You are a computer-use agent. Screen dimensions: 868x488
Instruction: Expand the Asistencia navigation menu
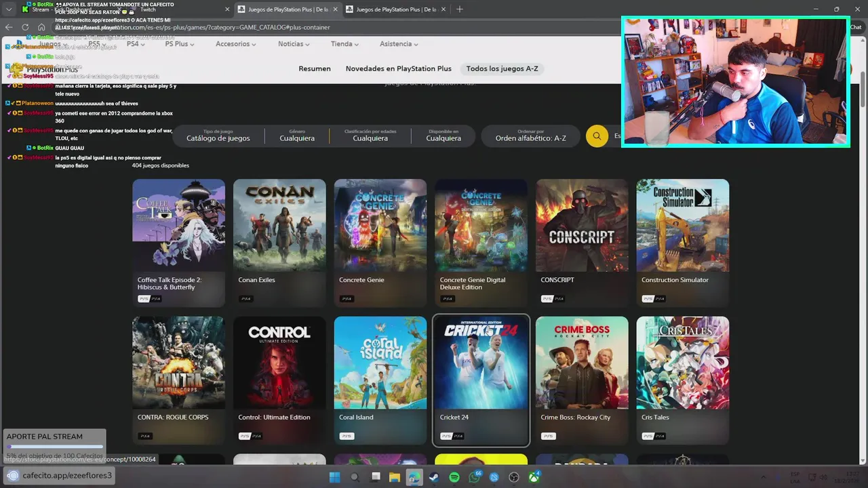click(399, 44)
